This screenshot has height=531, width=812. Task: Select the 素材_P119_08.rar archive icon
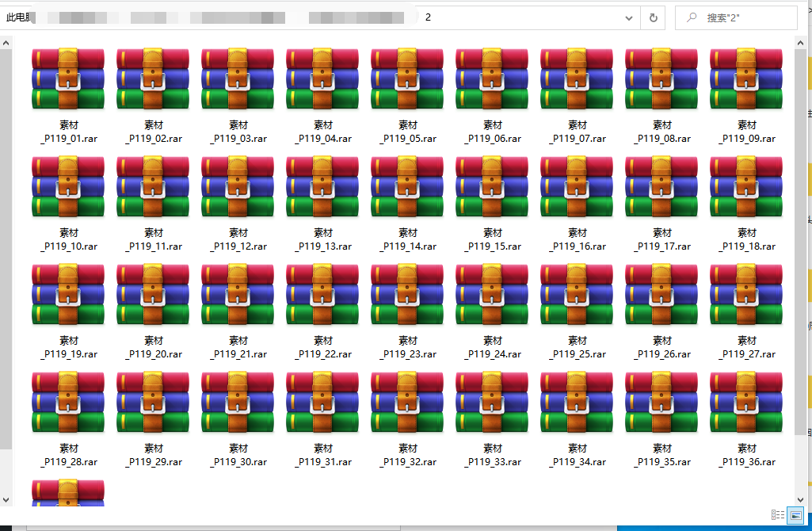[x=661, y=78]
